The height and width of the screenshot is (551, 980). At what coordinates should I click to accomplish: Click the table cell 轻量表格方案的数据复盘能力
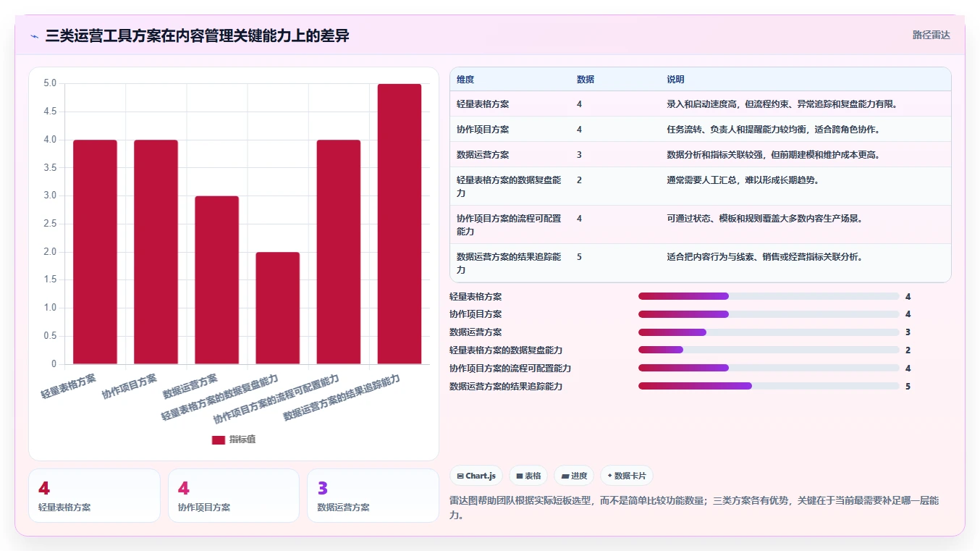pos(509,187)
